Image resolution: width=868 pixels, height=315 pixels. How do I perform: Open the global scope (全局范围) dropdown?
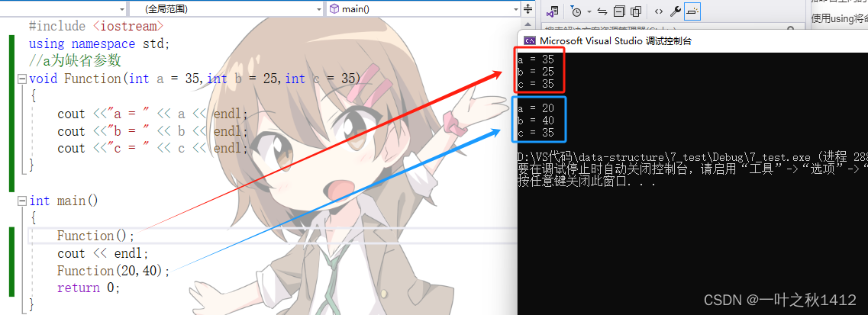(x=225, y=9)
